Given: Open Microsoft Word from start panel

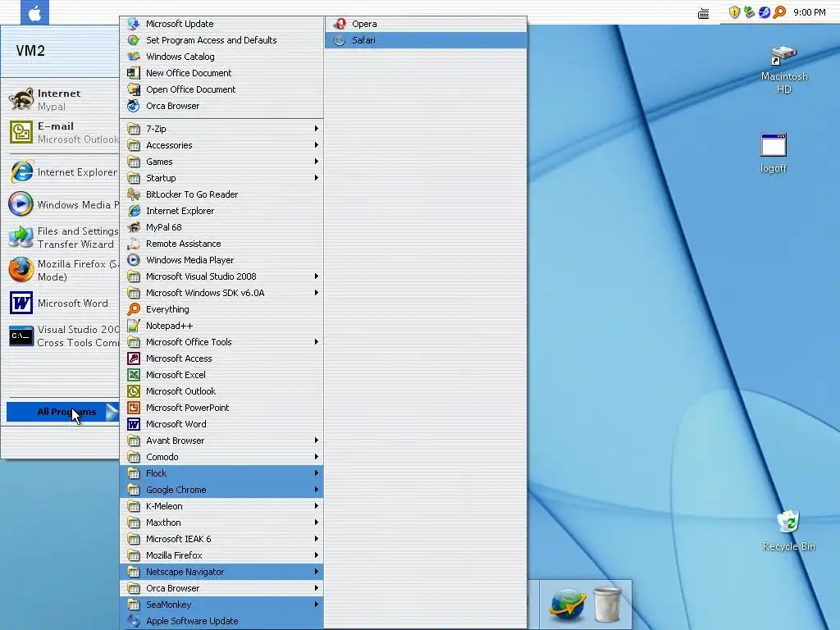Looking at the screenshot, I should coord(63,304).
